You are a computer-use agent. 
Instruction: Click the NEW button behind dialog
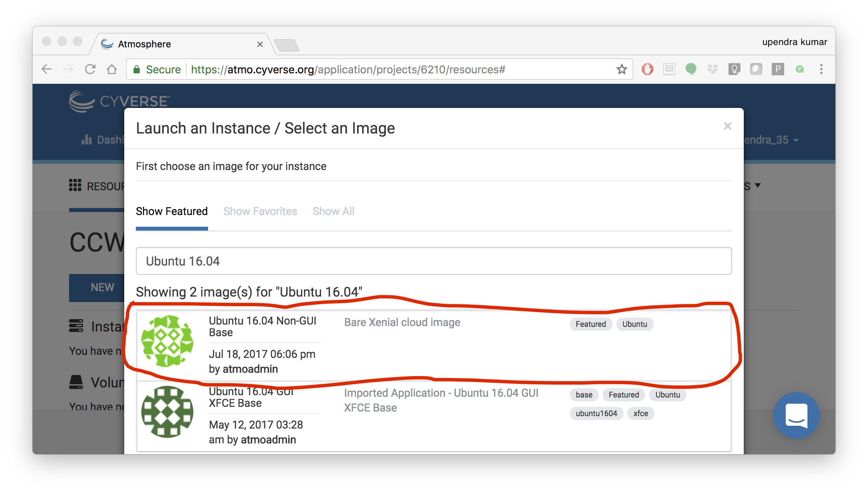[x=97, y=288]
